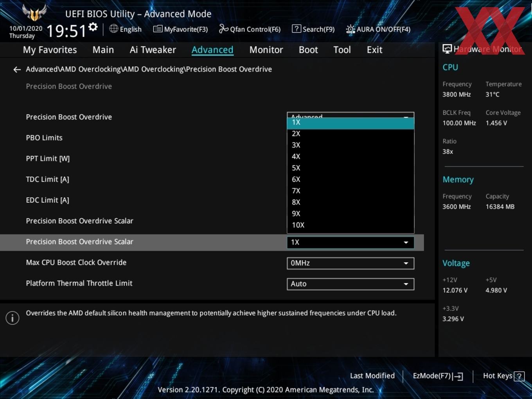532x399 pixels.
Task: Select 1X in the scalar dropdown list
Action: pos(350,123)
